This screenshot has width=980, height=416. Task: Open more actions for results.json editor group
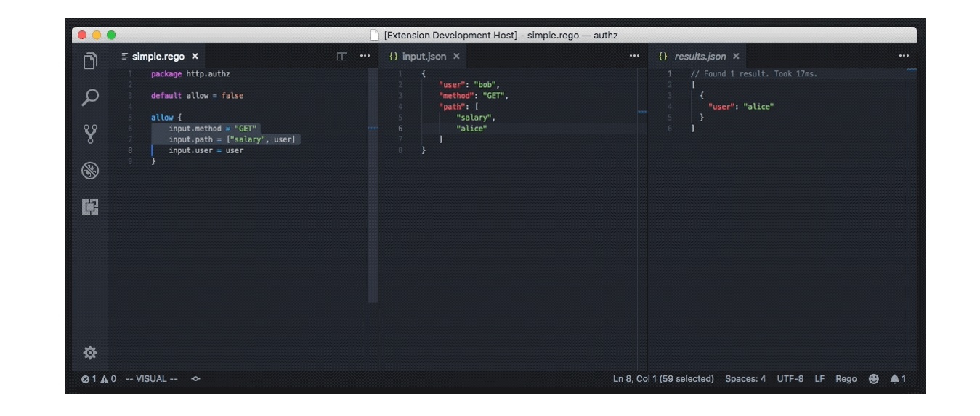[904, 56]
